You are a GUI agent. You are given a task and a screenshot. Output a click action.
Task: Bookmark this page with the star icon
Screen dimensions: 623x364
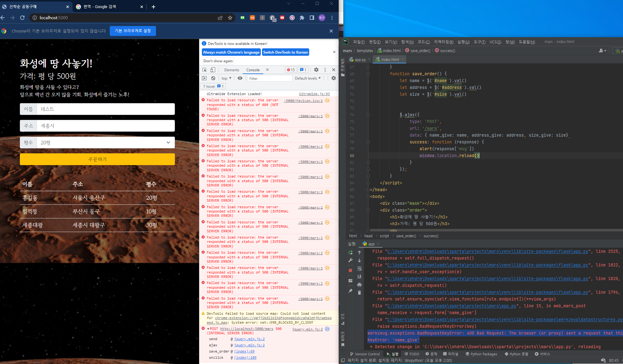point(230,18)
